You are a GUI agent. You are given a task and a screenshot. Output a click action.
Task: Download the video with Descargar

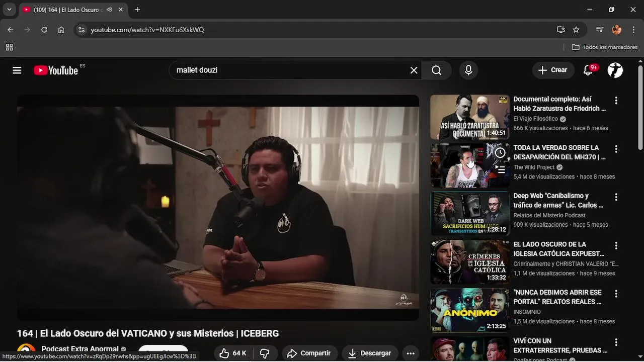pos(370,353)
